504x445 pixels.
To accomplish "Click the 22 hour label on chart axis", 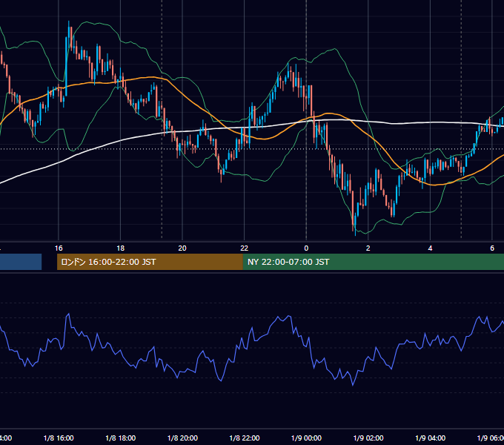I will pyautogui.click(x=245, y=248).
